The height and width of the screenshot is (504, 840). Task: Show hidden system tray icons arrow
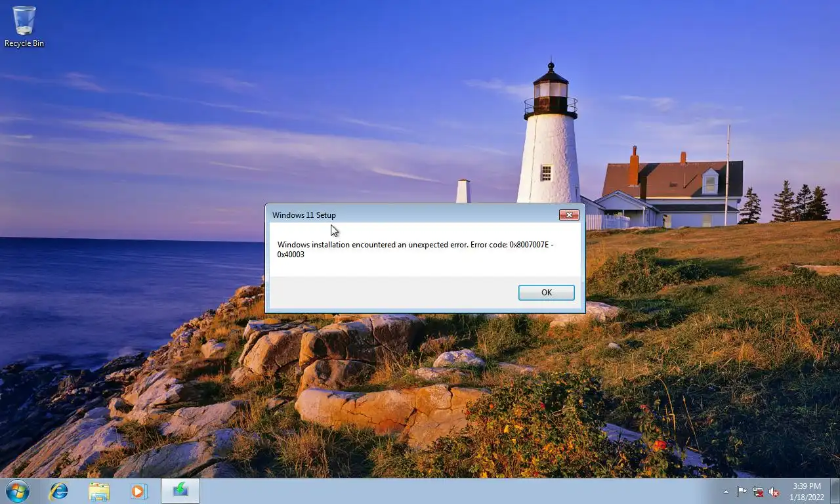point(726,492)
